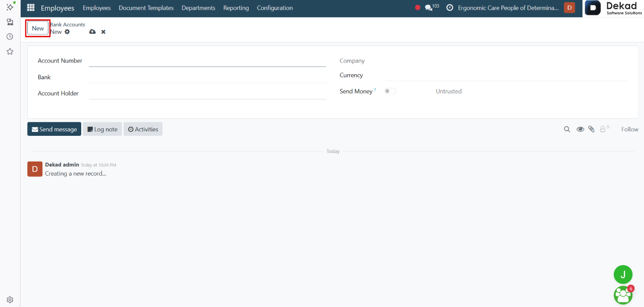Open the Departments menu
Viewport: 644px width, 307px height.
[198, 8]
